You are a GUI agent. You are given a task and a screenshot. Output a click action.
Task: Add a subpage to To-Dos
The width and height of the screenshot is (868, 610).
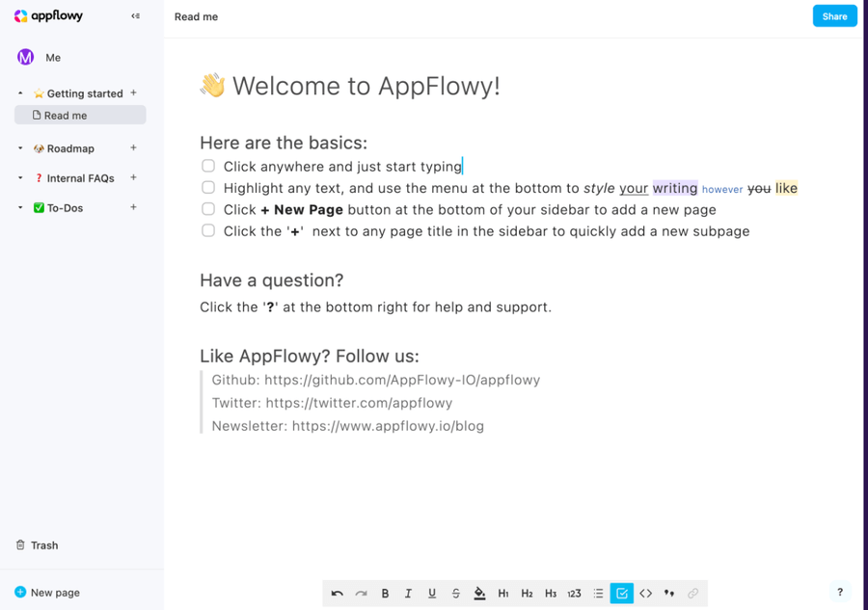point(133,207)
